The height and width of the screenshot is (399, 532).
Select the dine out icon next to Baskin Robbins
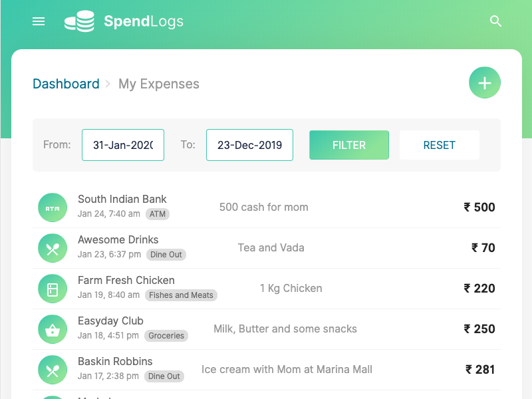point(53,369)
